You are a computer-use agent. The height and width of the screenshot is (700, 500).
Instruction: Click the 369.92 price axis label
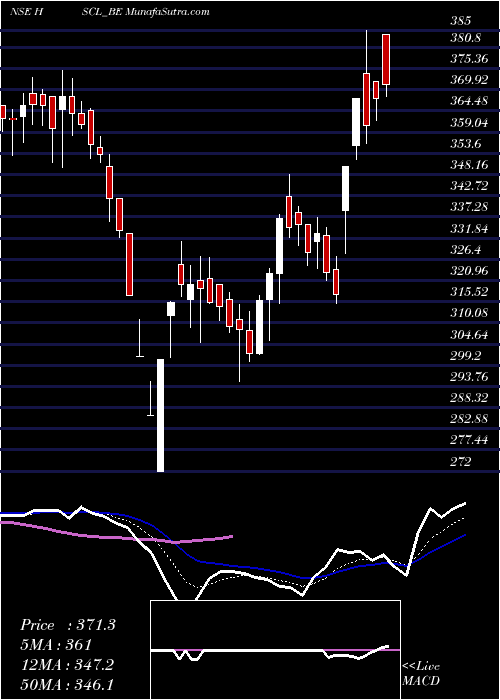469,80
